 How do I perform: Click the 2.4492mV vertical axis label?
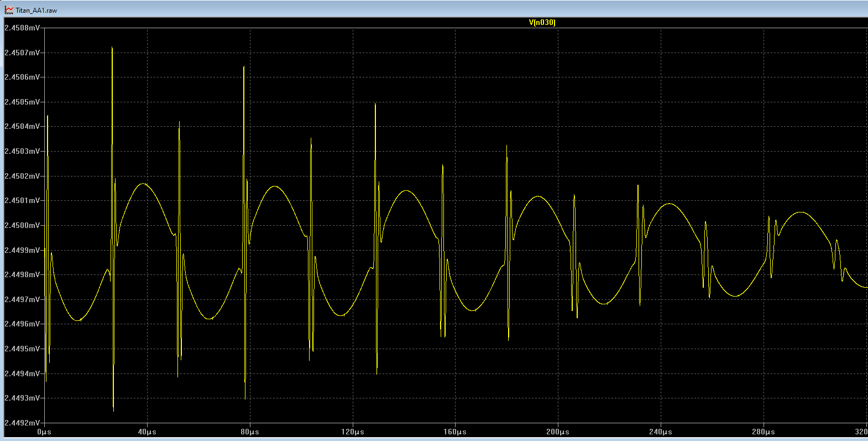point(22,423)
